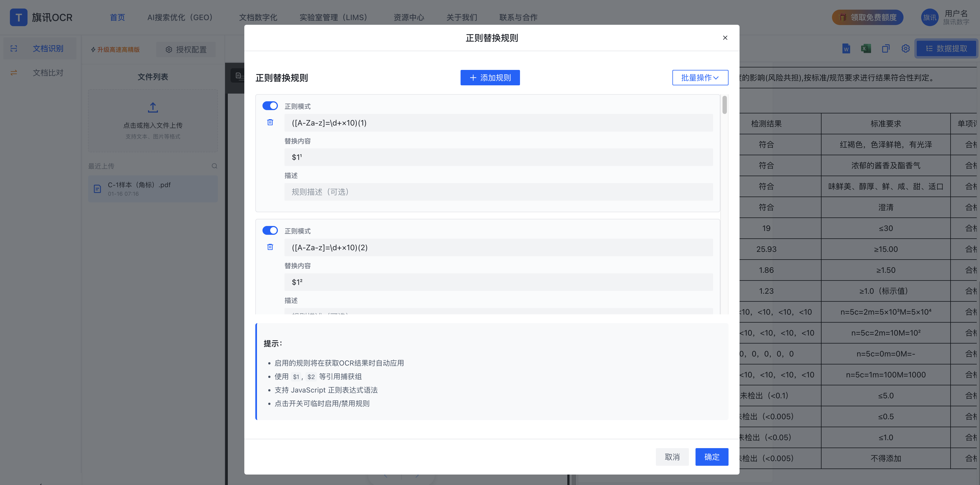Click the Excel export icon

coord(866,49)
